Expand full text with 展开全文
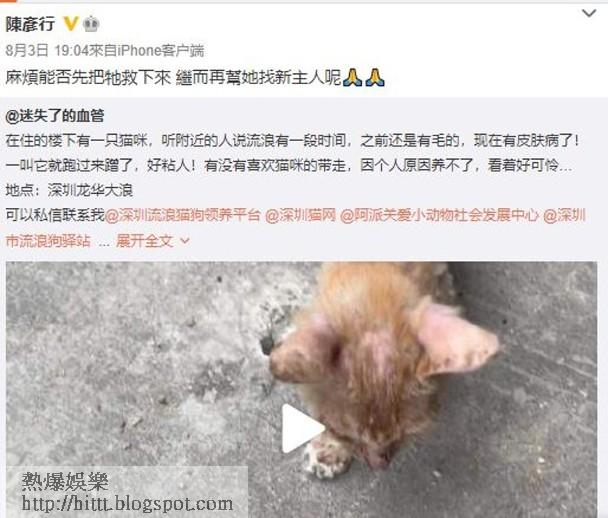The height and width of the screenshot is (518, 608). (144, 241)
